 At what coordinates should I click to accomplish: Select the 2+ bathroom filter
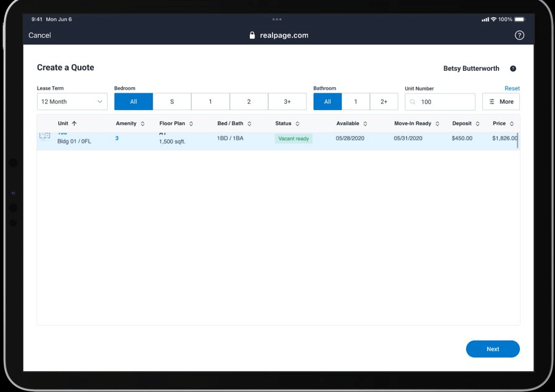(x=384, y=101)
